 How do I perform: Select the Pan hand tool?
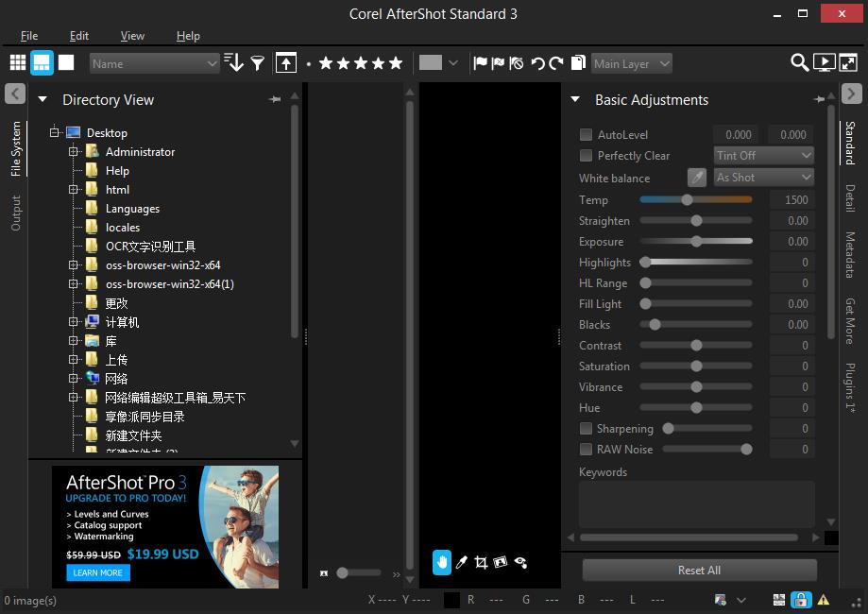pyautogui.click(x=442, y=562)
